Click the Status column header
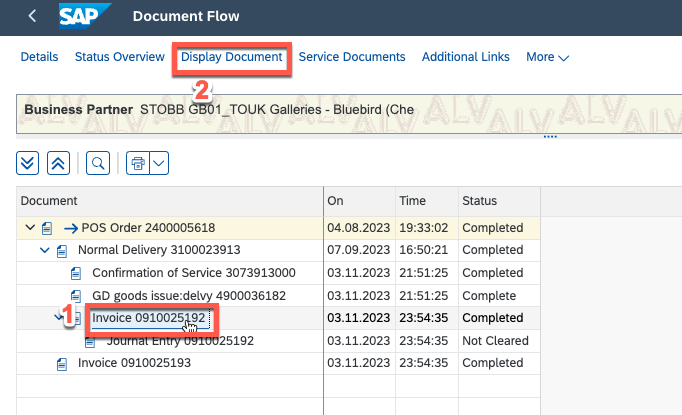Viewport: 682px width, 415px height. coord(479,201)
